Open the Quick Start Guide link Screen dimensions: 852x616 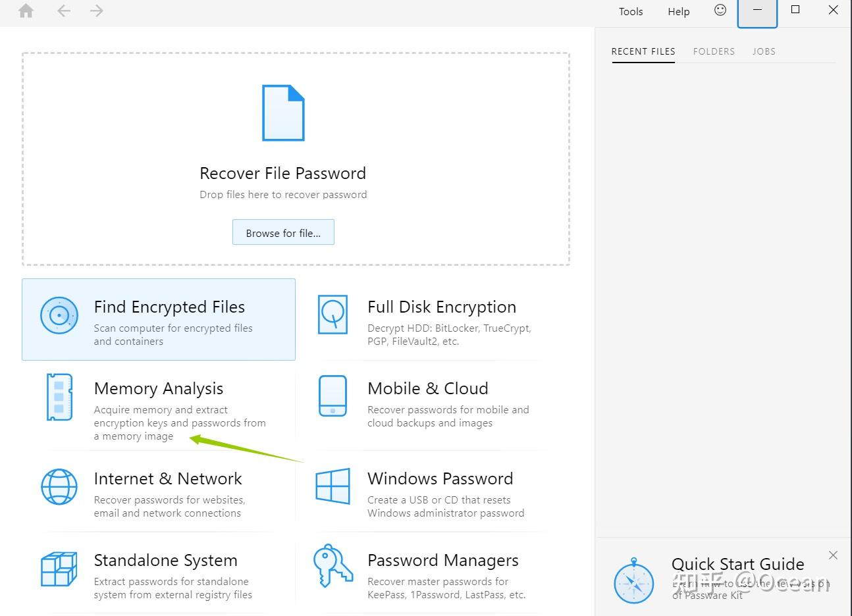[737, 564]
